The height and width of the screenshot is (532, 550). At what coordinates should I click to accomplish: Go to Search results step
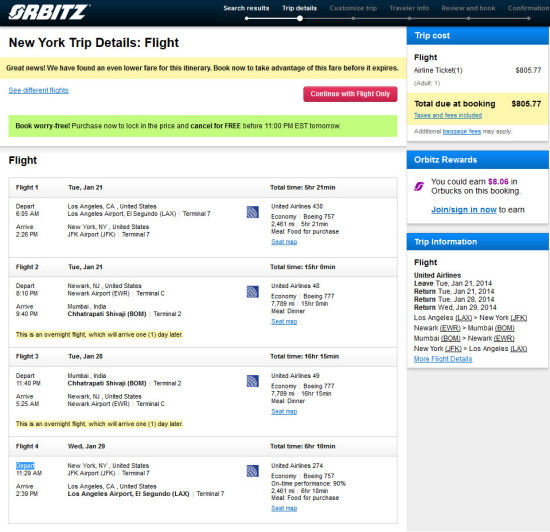246,8
